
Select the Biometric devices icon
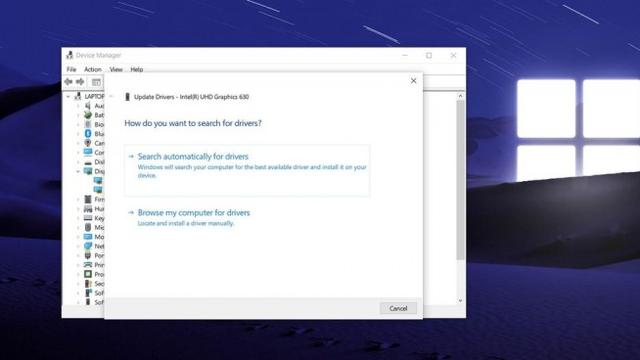coord(88,124)
